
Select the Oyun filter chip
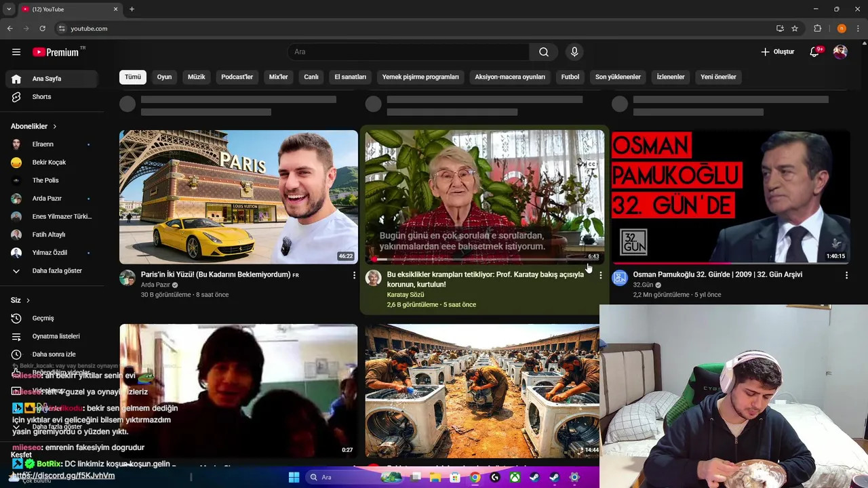(164, 77)
